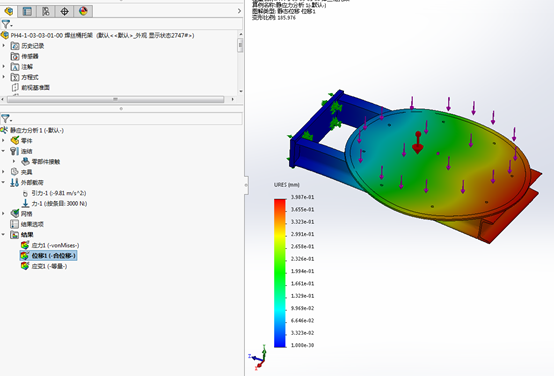Expand the 历史记录 history folder
Viewport: 554px width, 376px height.
[4, 46]
